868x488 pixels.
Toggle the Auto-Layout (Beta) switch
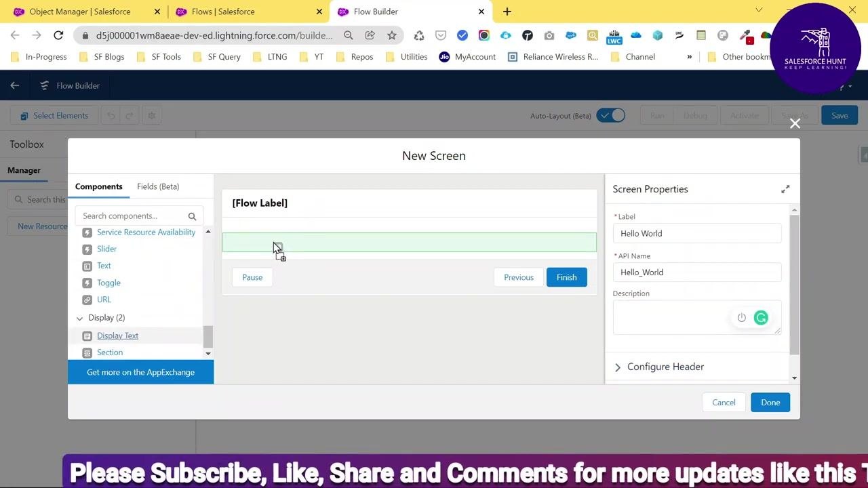pos(610,115)
